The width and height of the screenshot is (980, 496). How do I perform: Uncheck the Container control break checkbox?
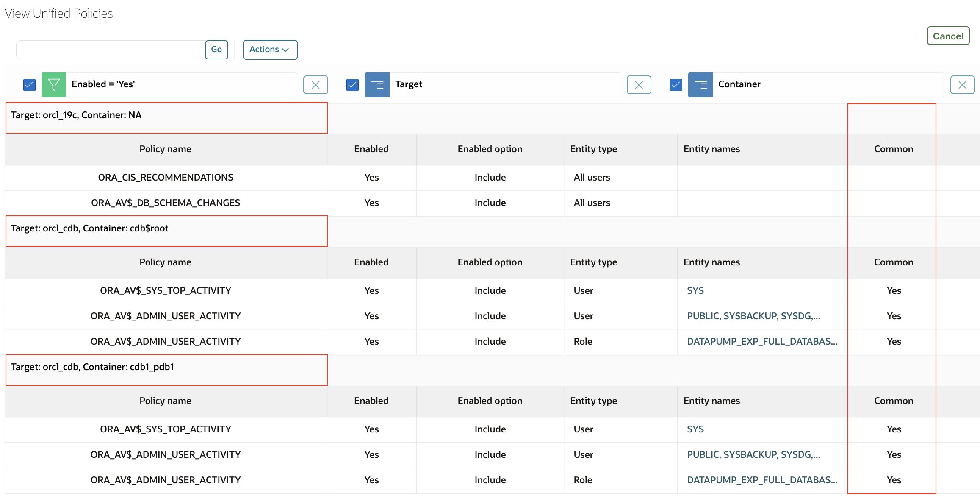click(x=675, y=84)
